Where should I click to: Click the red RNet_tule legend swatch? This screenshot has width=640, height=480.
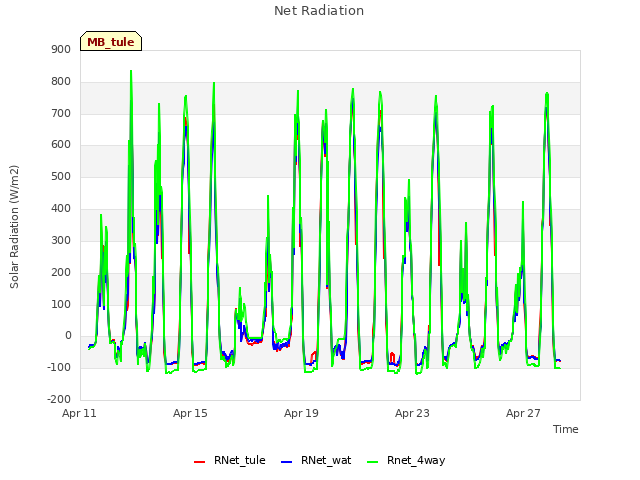(x=199, y=461)
